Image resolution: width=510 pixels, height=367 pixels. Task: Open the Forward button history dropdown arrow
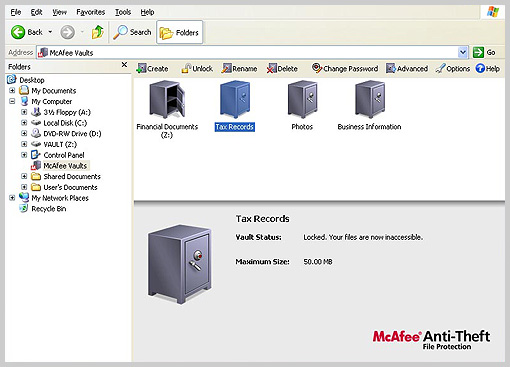tap(82, 32)
